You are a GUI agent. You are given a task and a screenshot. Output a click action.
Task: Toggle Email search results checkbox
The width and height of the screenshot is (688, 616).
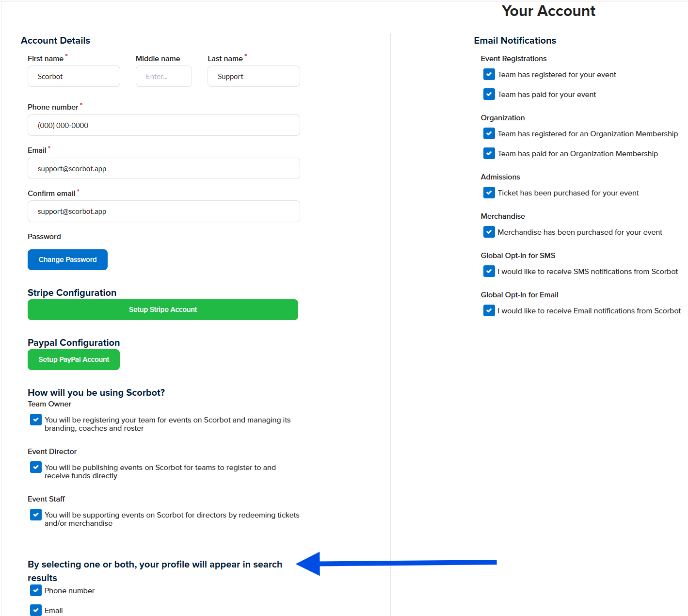36,610
